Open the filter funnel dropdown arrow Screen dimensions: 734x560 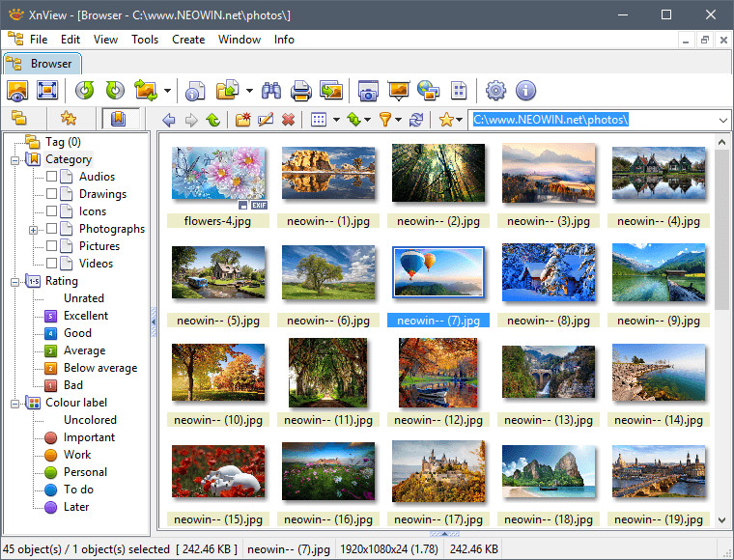point(398,120)
